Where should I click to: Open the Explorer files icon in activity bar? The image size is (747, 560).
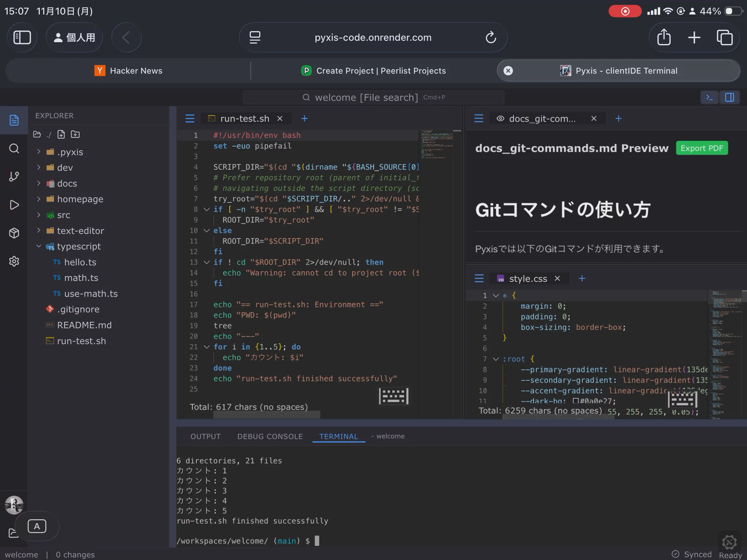tap(14, 120)
